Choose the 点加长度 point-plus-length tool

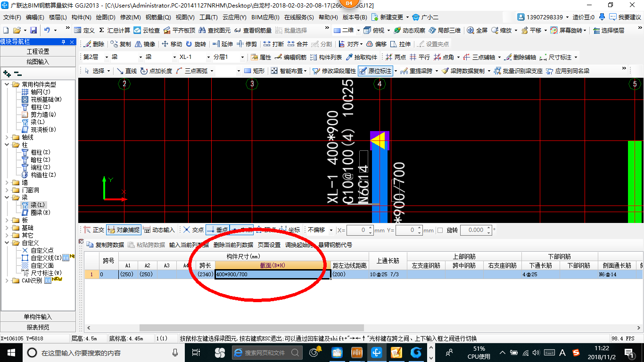pyautogui.click(x=156, y=71)
